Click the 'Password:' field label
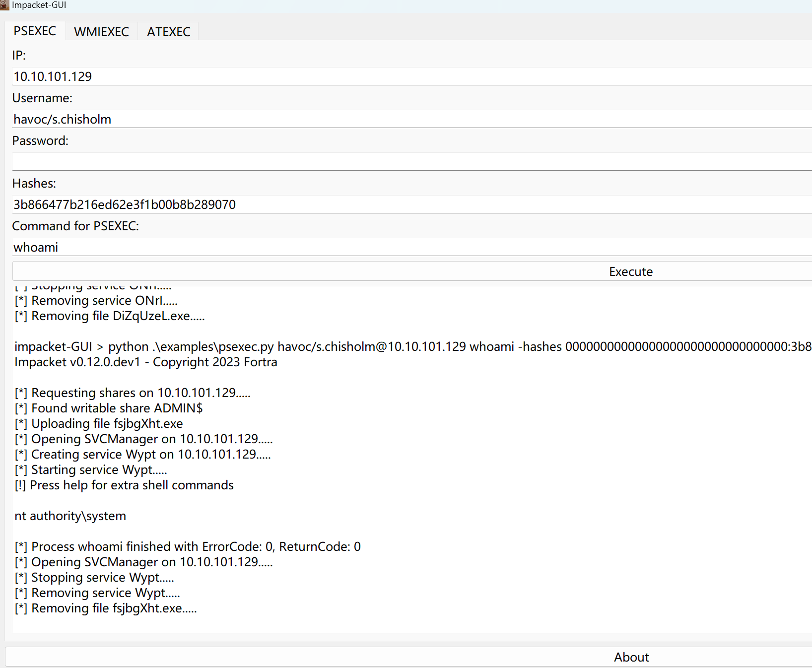The height and width of the screenshot is (668, 812). point(40,141)
